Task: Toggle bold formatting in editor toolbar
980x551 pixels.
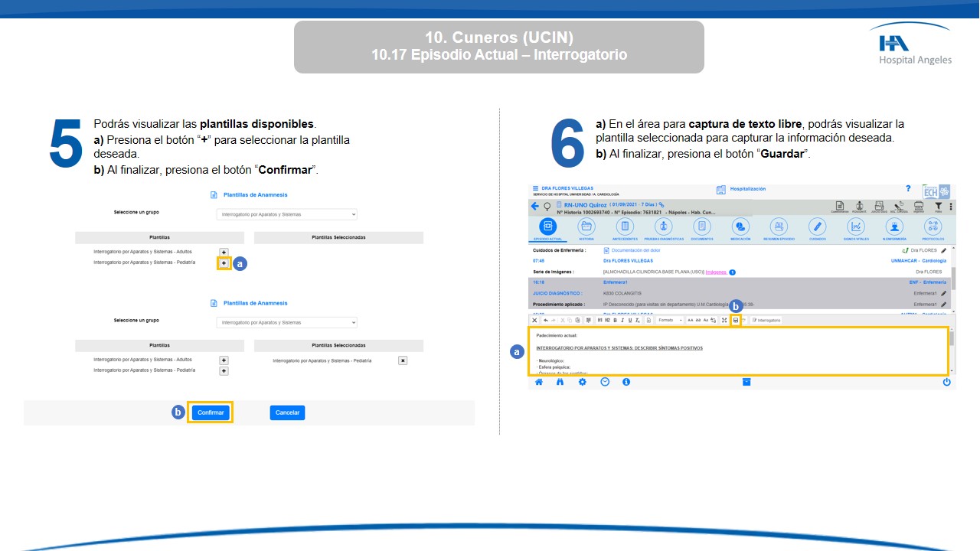Action: pos(615,320)
